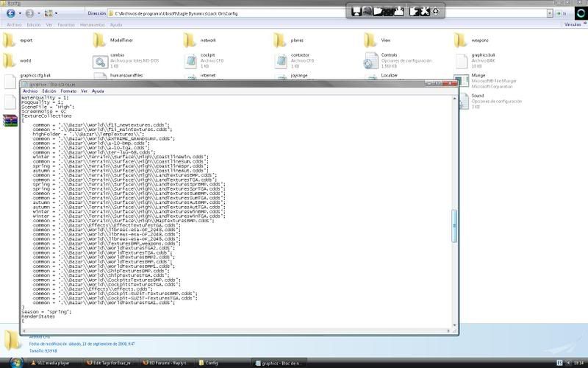Viewport: 588px width, 368px height.
Task: Click the RenderStates line in Notepad
Action: click(x=38, y=316)
